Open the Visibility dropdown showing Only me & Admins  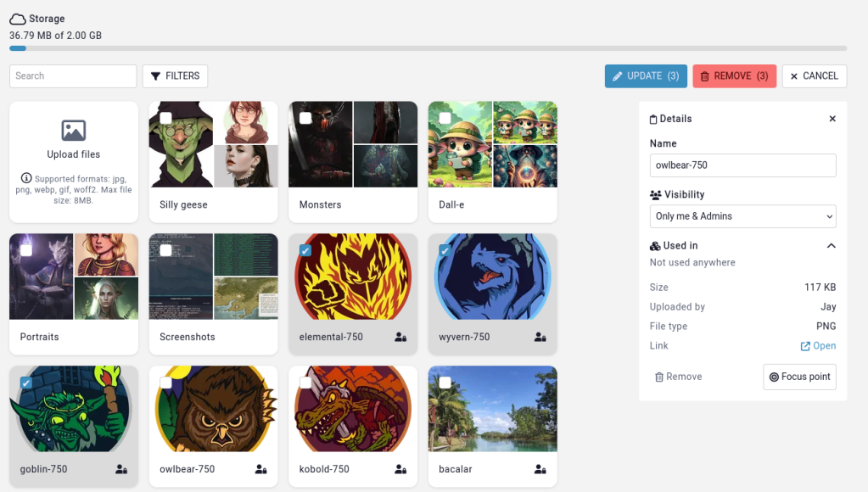[x=742, y=216]
